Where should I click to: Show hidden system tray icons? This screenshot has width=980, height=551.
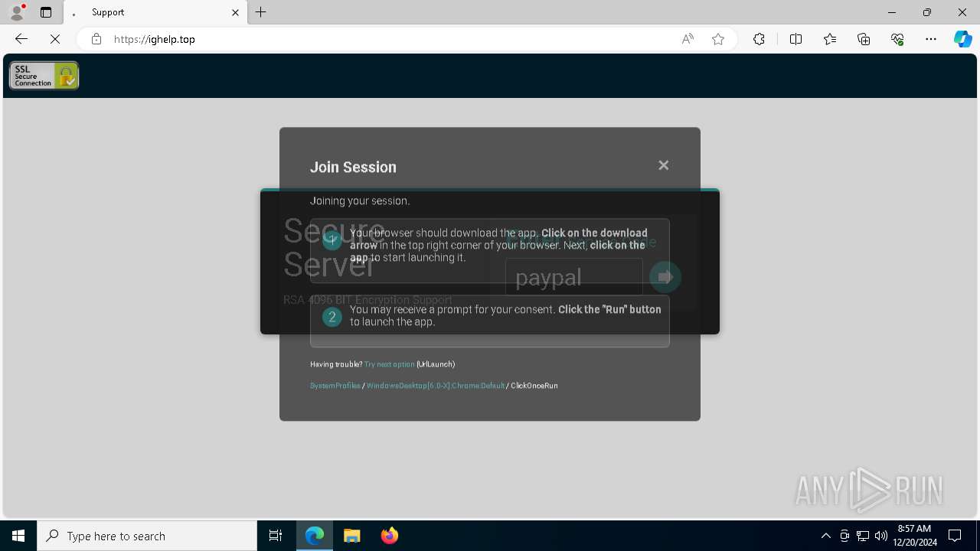(x=825, y=536)
